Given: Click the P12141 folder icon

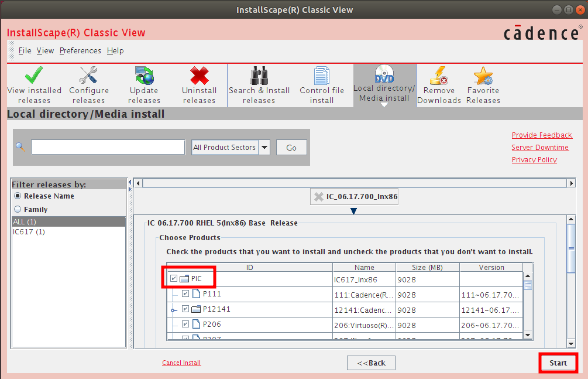Looking at the screenshot, I should [x=196, y=309].
